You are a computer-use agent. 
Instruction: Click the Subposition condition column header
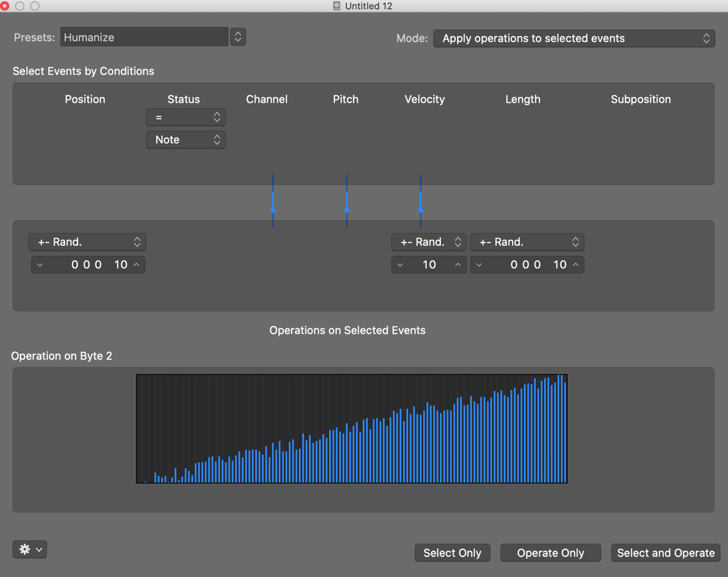641,99
